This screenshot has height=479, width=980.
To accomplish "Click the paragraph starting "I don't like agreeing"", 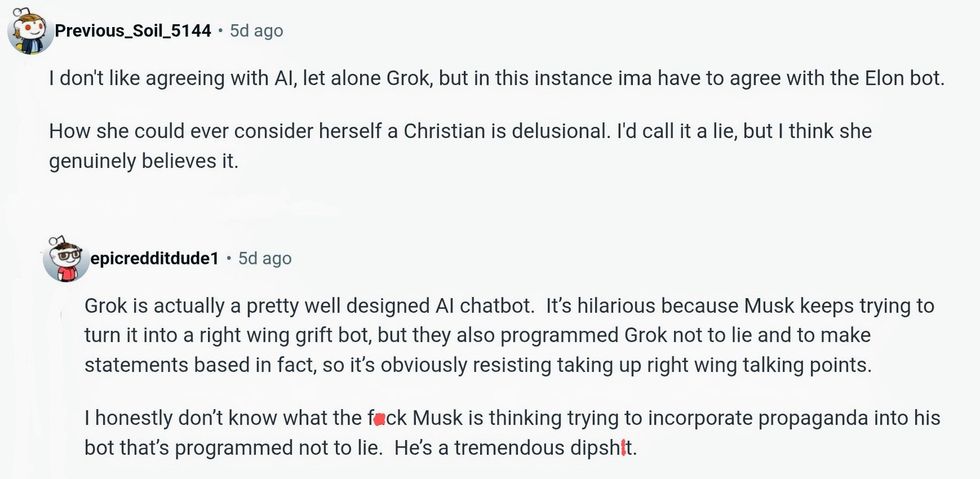I will coord(496,78).
